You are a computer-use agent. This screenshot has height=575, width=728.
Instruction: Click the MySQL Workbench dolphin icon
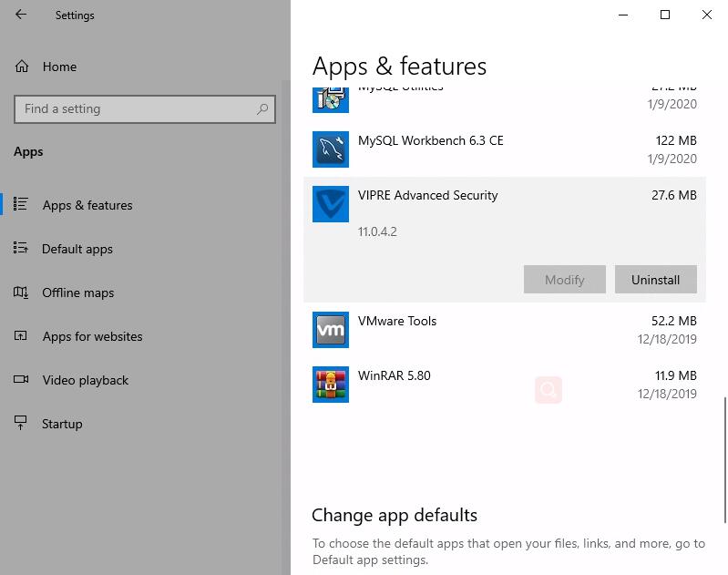[x=331, y=149]
